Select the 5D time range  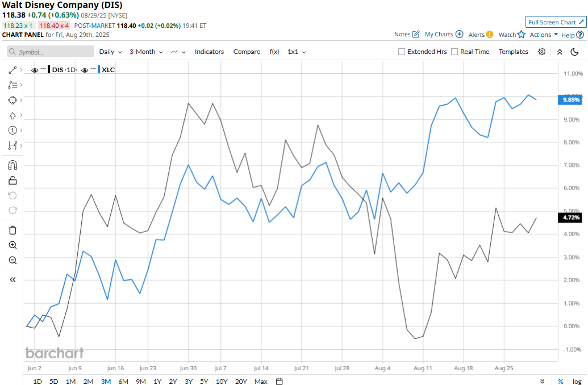pyautogui.click(x=53, y=381)
